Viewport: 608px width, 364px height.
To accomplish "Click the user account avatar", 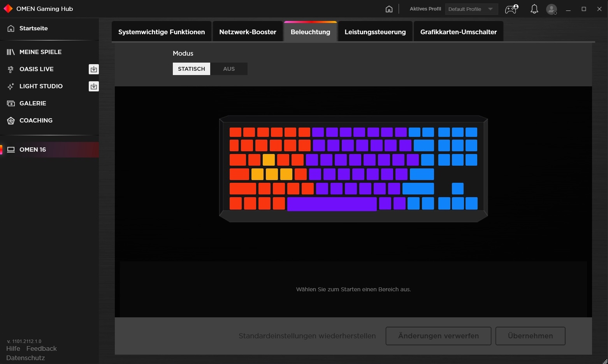I will point(552,9).
